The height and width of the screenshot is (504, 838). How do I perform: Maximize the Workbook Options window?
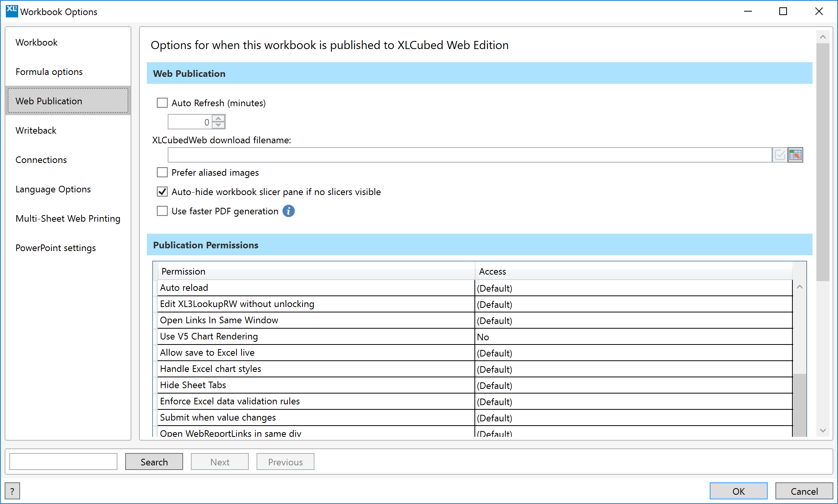point(783,11)
